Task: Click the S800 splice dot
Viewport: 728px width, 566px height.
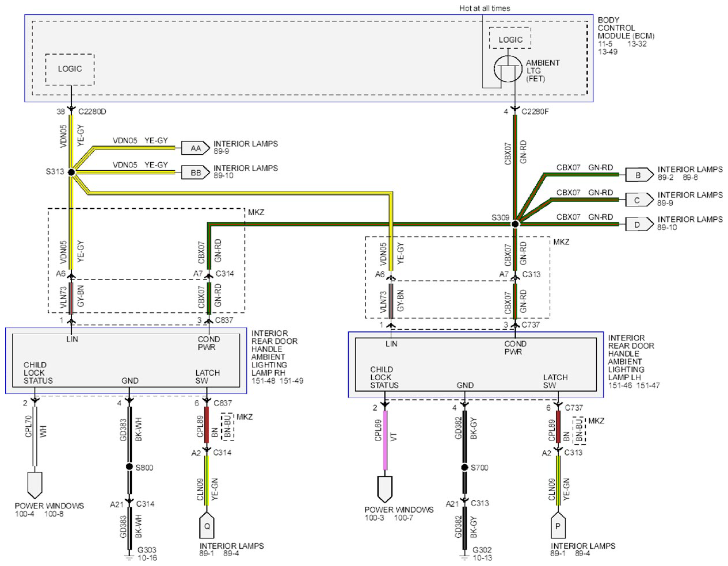Action: tap(129, 466)
